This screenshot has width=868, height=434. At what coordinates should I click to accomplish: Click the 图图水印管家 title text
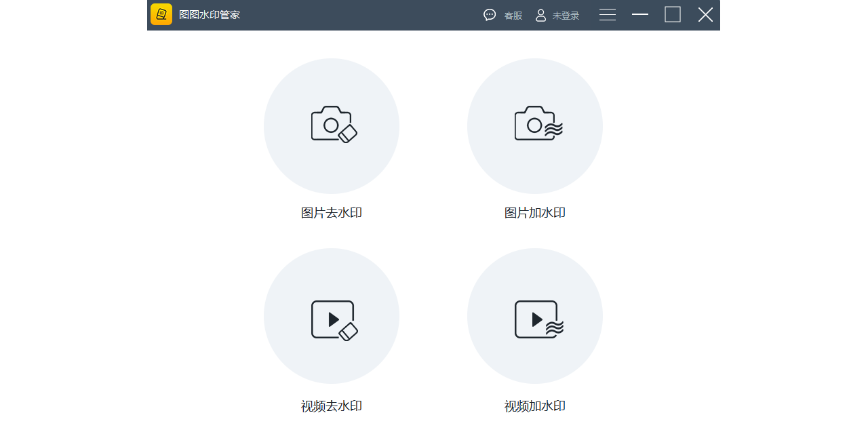[210, 15]
